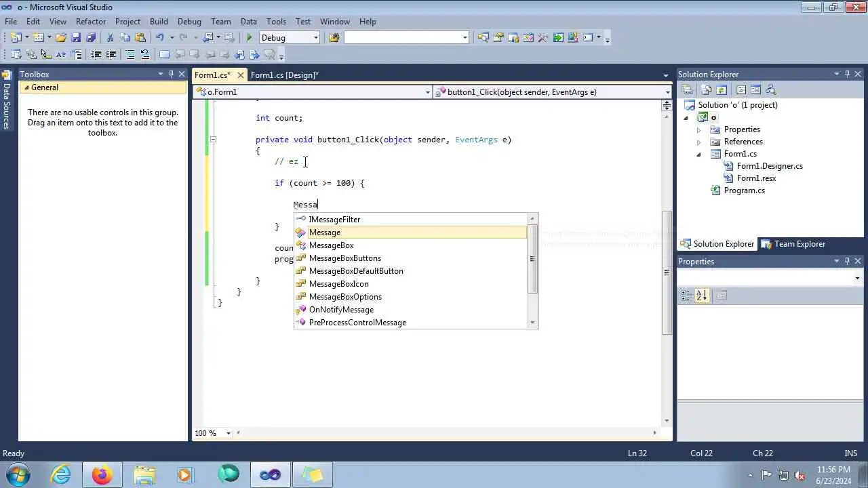The width and height of the screenshot is (868, 488).
Task: Toggle auto-hide pin on Solution Explorer
Action: point(847,74)
